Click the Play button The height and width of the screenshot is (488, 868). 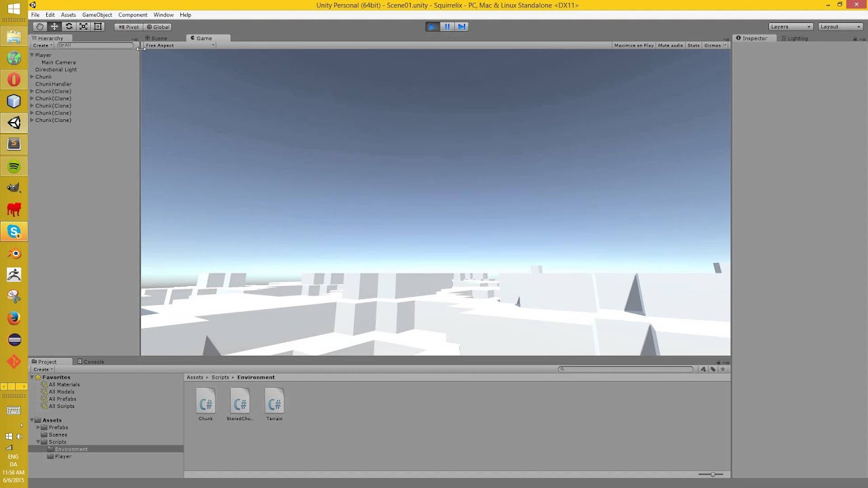(432, 26)
